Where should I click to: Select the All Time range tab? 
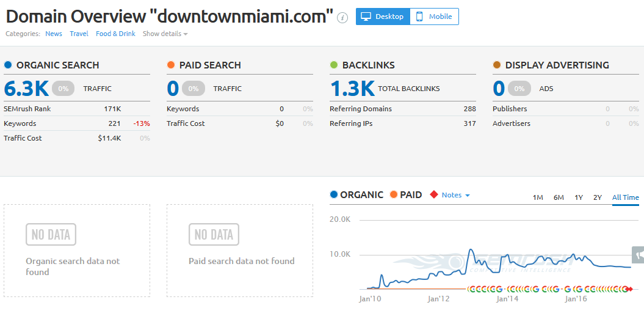(x=625, y=197)
